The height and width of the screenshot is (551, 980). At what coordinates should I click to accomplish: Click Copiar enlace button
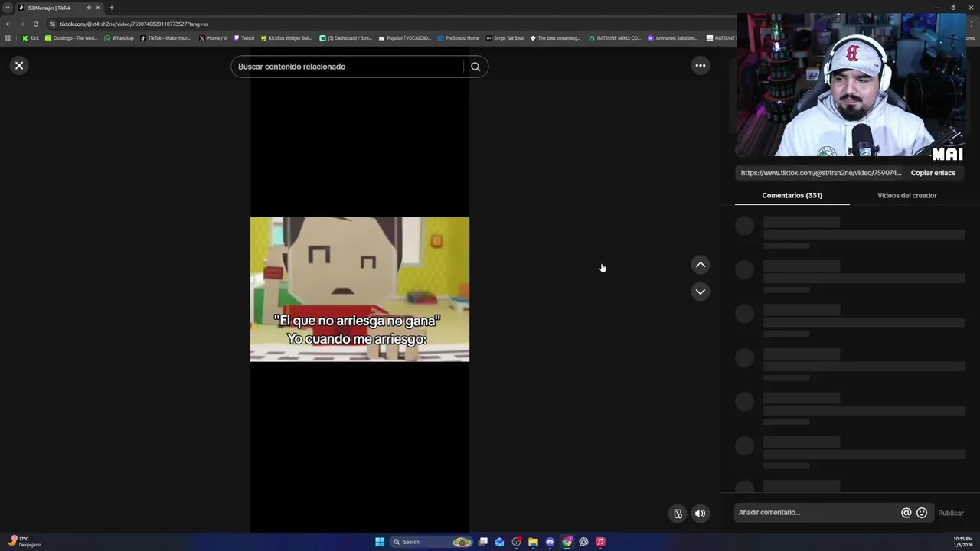pyautogui.click(x=933, y=173)
